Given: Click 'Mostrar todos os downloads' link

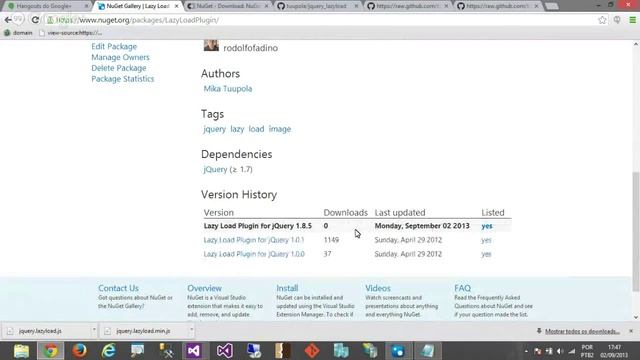Looking at the screenshot, I should 582,331.
